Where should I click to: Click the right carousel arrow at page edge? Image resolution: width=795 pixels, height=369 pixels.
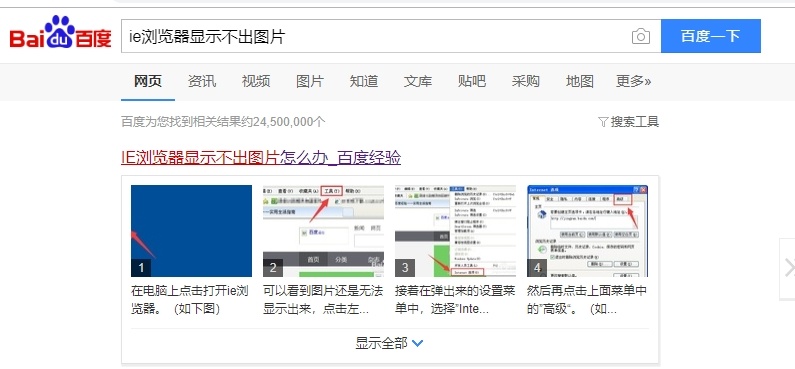[x=788, y=268]
